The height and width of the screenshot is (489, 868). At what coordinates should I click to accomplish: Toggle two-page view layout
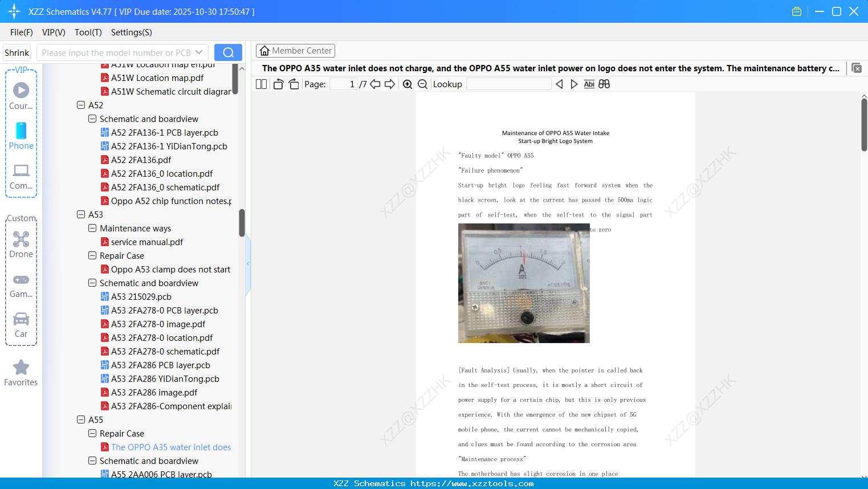coord(262,84)
